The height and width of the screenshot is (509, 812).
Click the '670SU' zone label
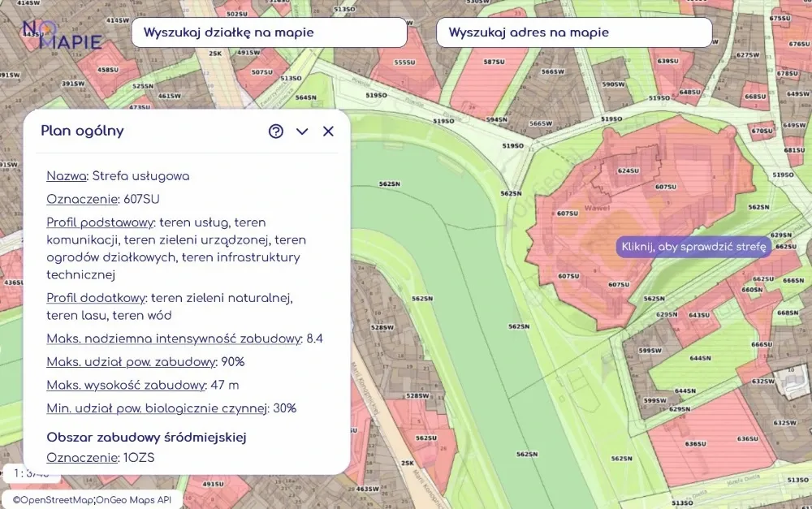click(762, 131)
